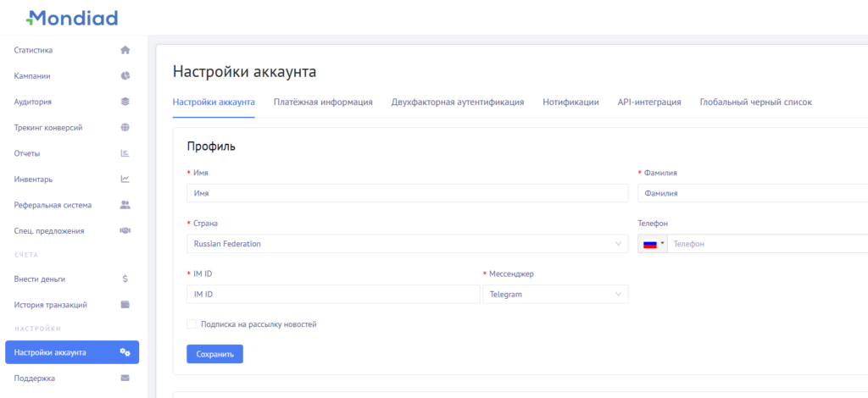Switch to Глобальный черный список tab

tap(756, 102)
